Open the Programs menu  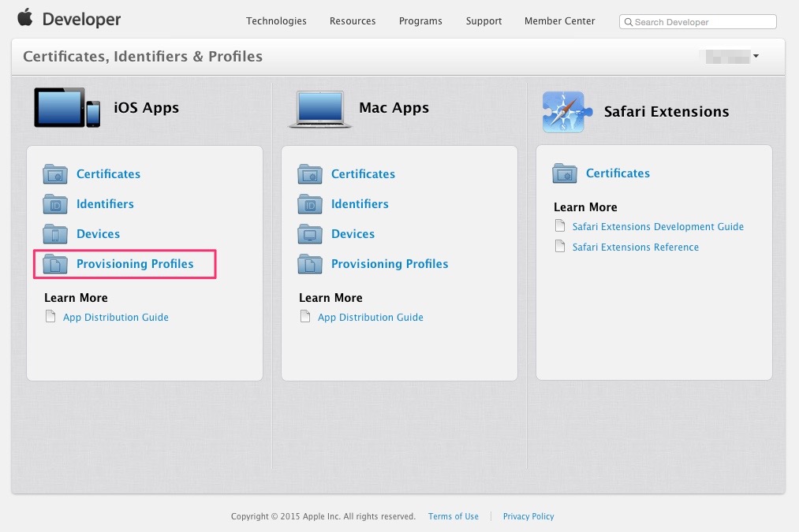click(x=420, y=20)
